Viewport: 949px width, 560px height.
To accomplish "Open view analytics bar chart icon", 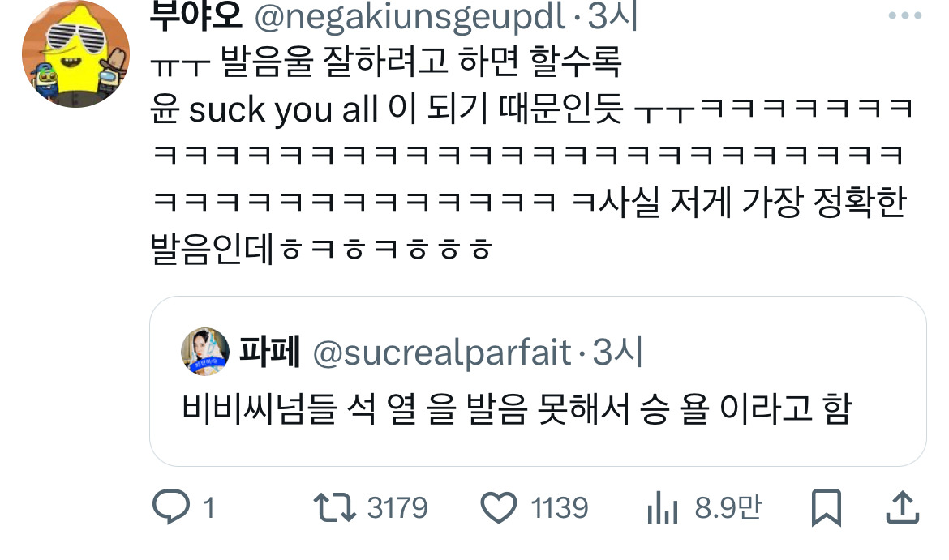I will pos(662,507).
